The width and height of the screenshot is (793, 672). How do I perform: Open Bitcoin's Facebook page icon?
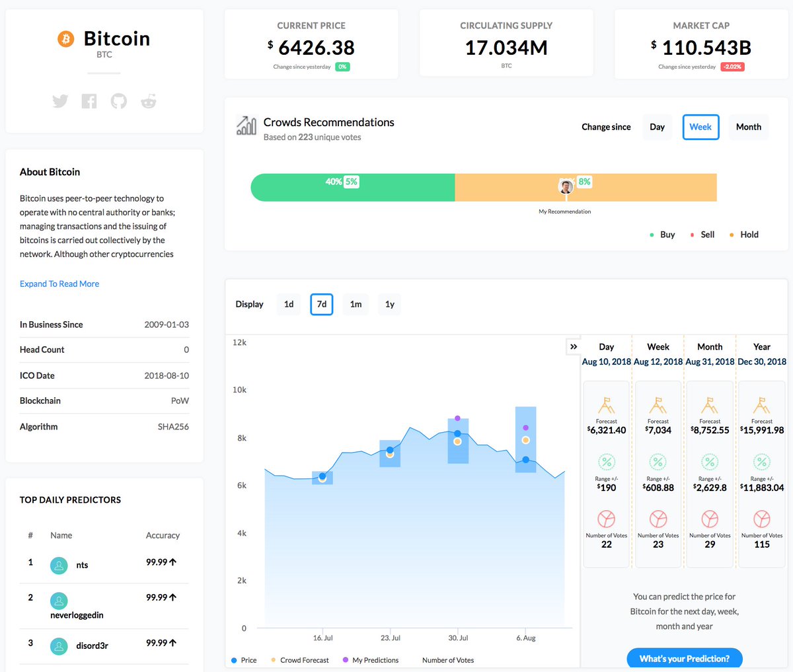(x=89, y=101)
